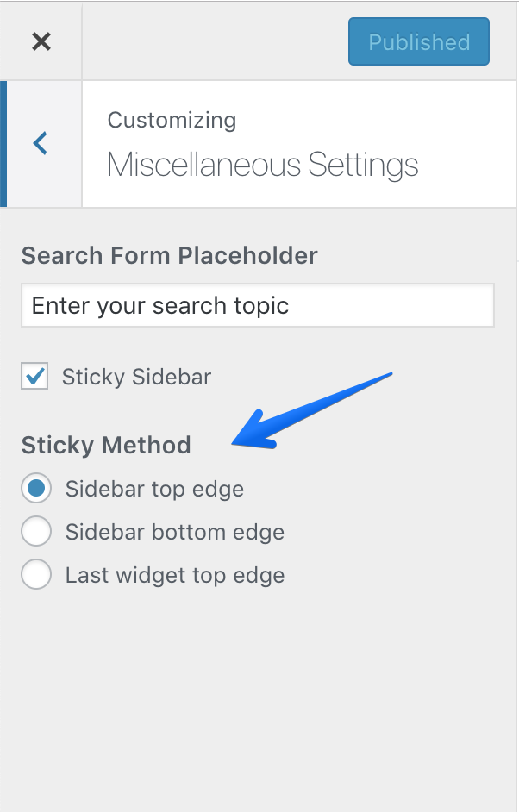519x812 pixels.
Task: Click the Published button
Action: point(419,42)
